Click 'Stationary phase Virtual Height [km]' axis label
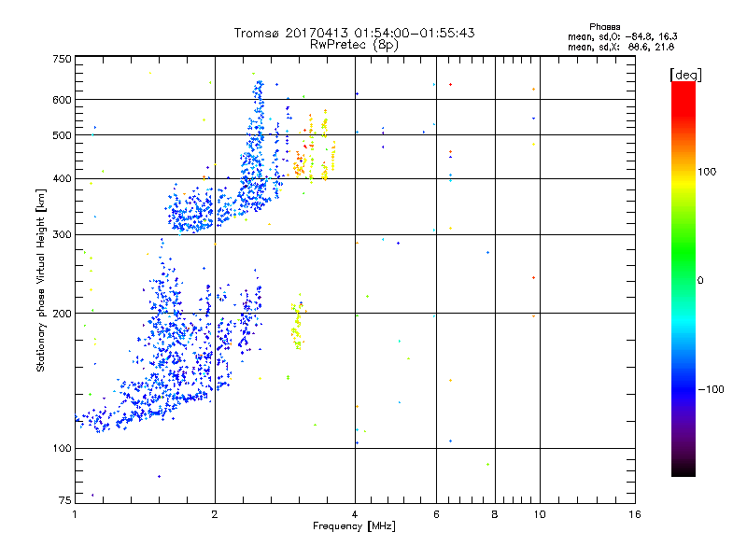747x560 pixels. (x=40, y=281)
